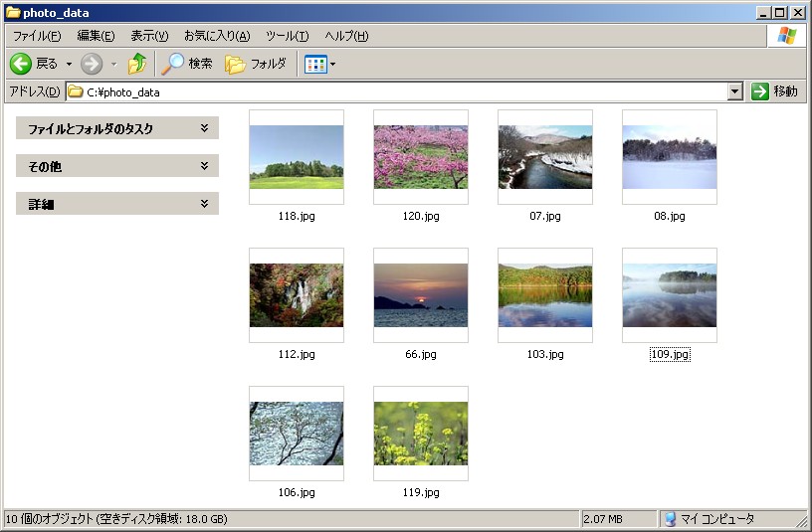Open the 編集(E) menu

pos(96,36)
